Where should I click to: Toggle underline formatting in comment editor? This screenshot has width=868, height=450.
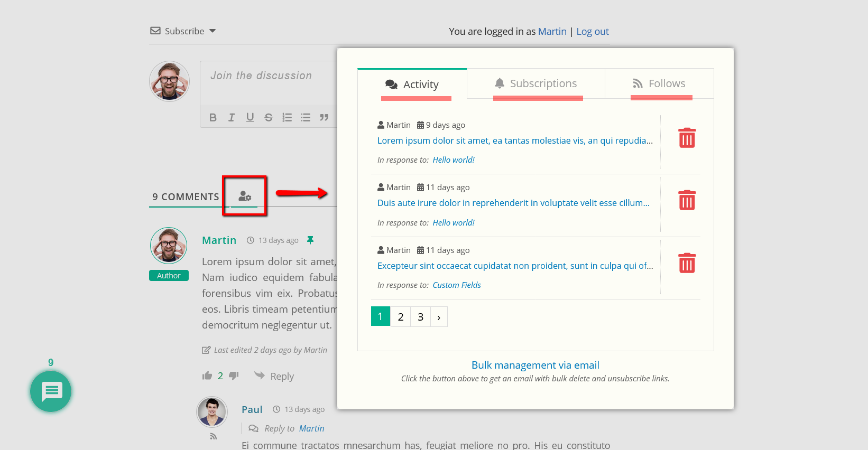250,117
